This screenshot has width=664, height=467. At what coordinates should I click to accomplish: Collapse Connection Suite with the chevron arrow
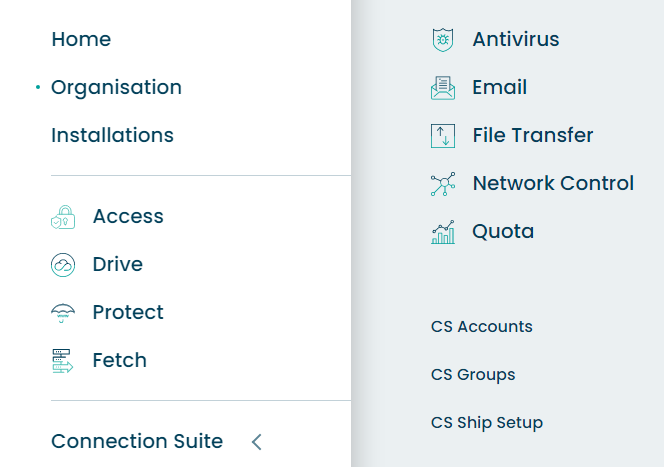[x=257, y=442]
